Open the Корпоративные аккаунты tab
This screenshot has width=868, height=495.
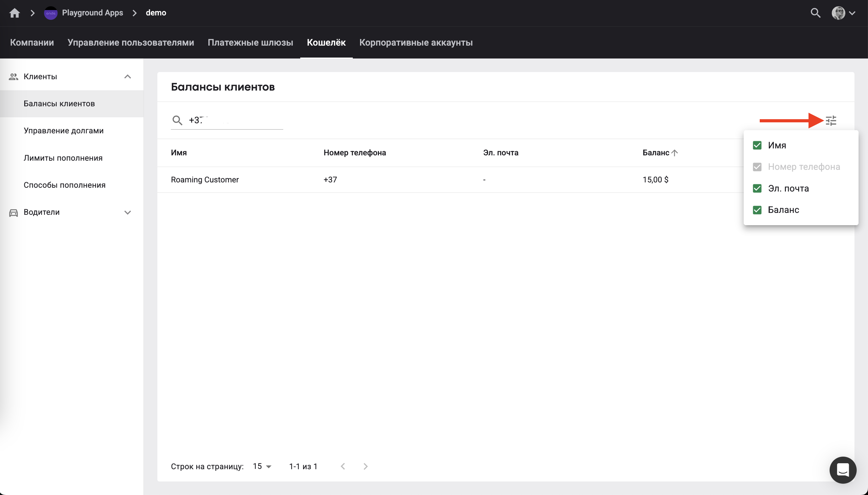[416, 42]
